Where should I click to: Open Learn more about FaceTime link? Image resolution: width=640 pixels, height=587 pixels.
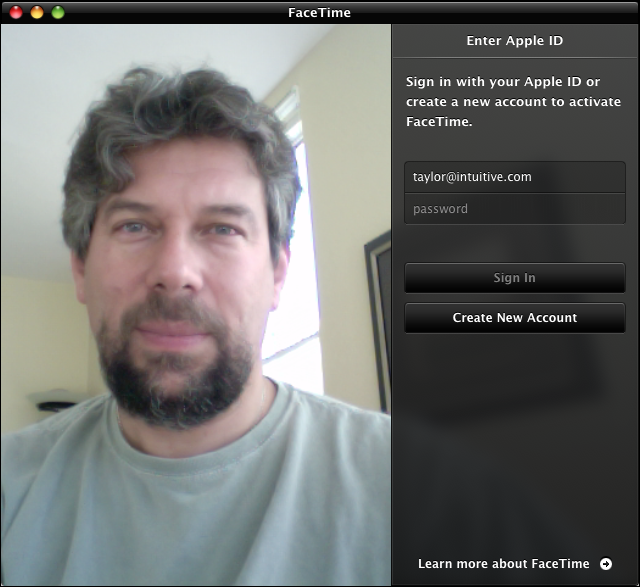504,564
